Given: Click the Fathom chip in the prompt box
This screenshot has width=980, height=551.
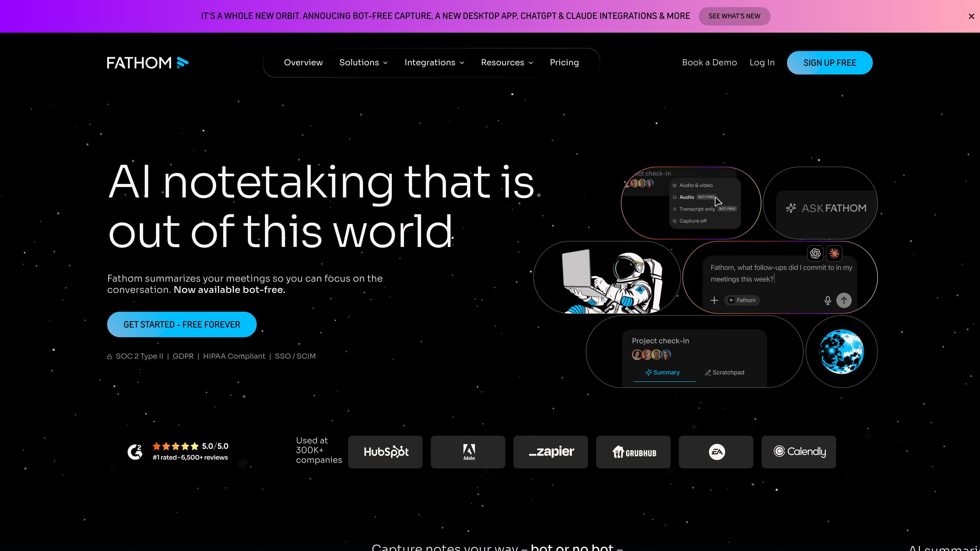Looking at the screenshot, I should coord(742,300).
